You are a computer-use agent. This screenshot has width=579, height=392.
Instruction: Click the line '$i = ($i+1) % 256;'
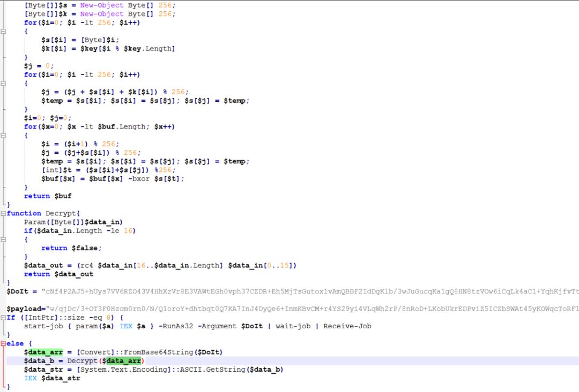pos(80,144)
